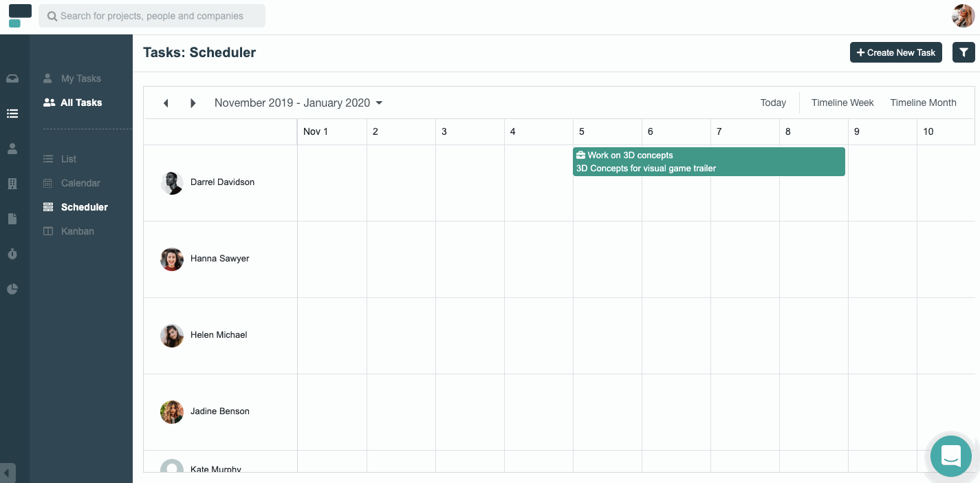Viewport: 980px width, 483px height.
Task: Open the reports pie chart icon
Action: (x=12, y=289)
